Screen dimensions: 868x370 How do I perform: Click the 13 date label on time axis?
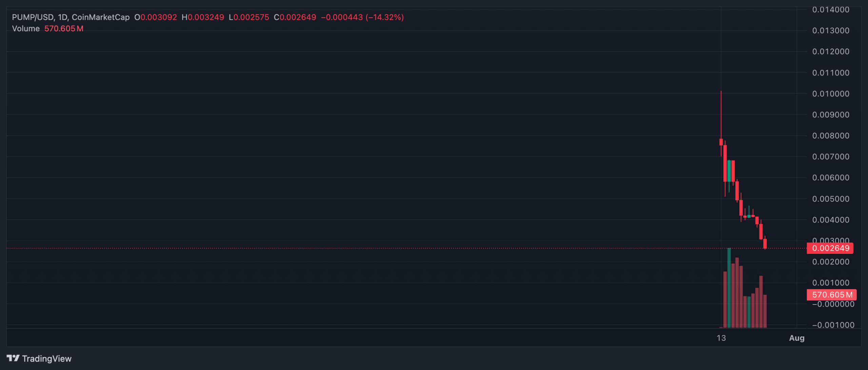[721, 338]
